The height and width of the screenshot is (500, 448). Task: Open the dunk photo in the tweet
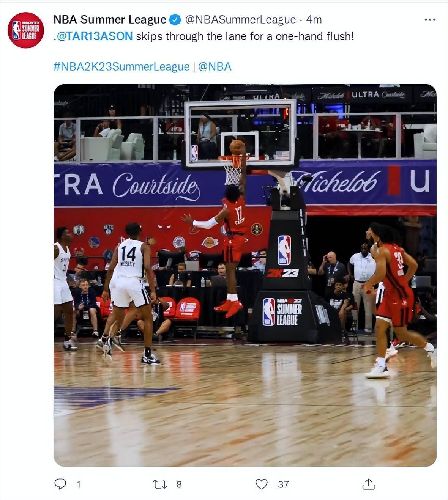coord(245,275)
